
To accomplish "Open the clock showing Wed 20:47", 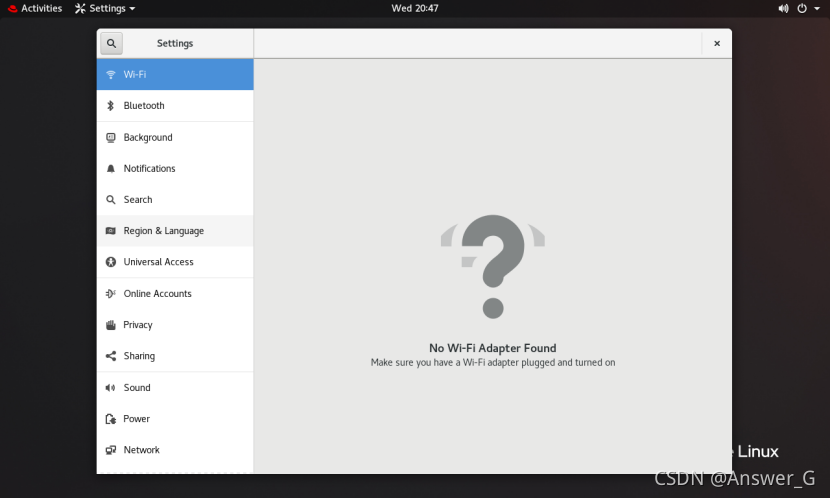I will coord(415,8).
